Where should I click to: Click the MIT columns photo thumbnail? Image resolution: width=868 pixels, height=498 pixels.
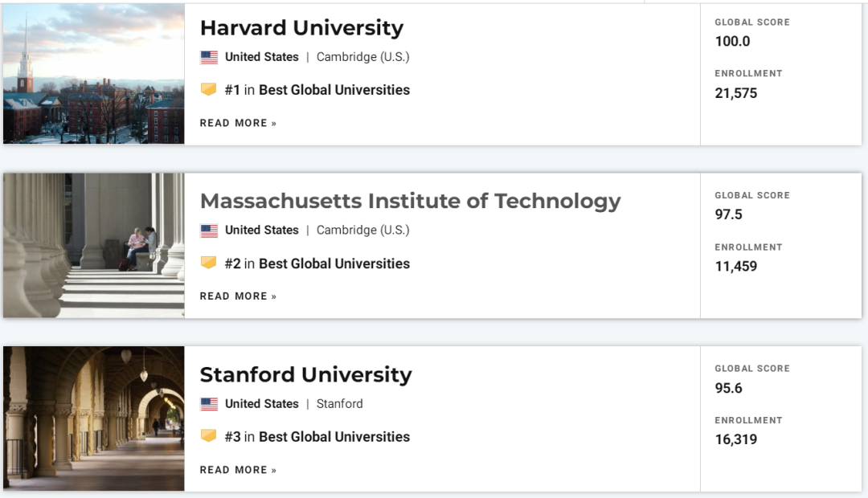coord(93,246)
